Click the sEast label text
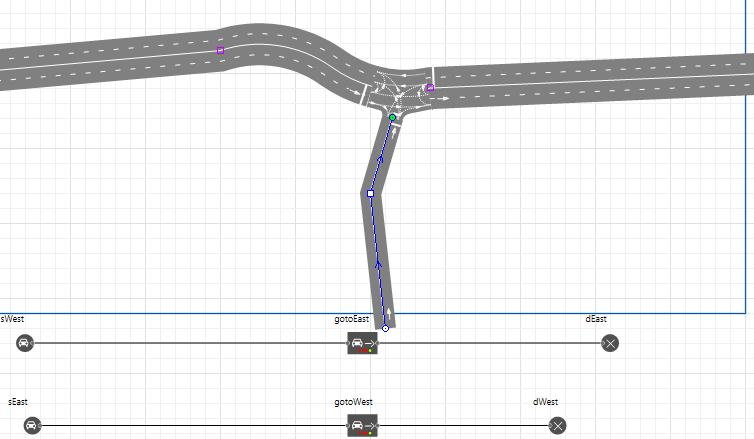 [18, 402]
